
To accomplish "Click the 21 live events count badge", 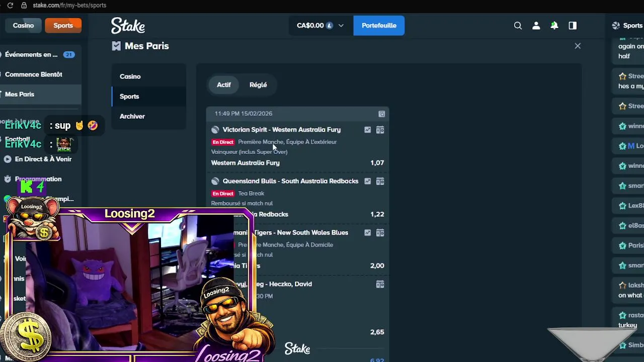I will pos(69,54).
